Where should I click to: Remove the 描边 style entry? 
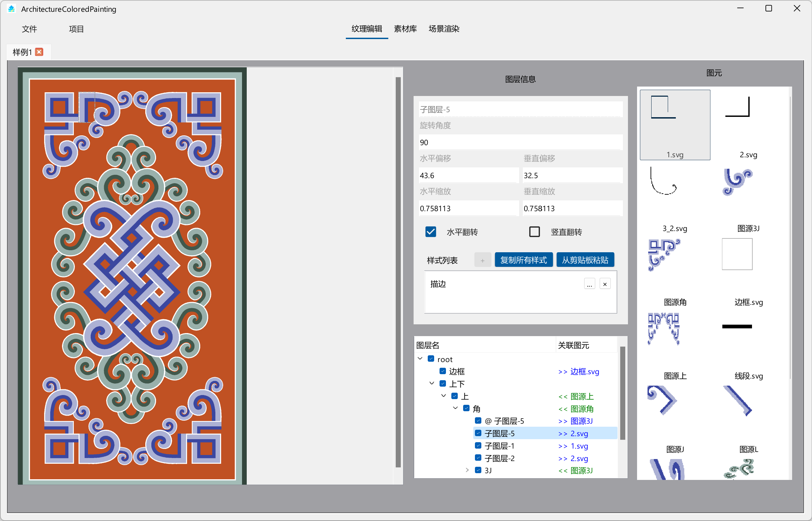pos(605,284)
